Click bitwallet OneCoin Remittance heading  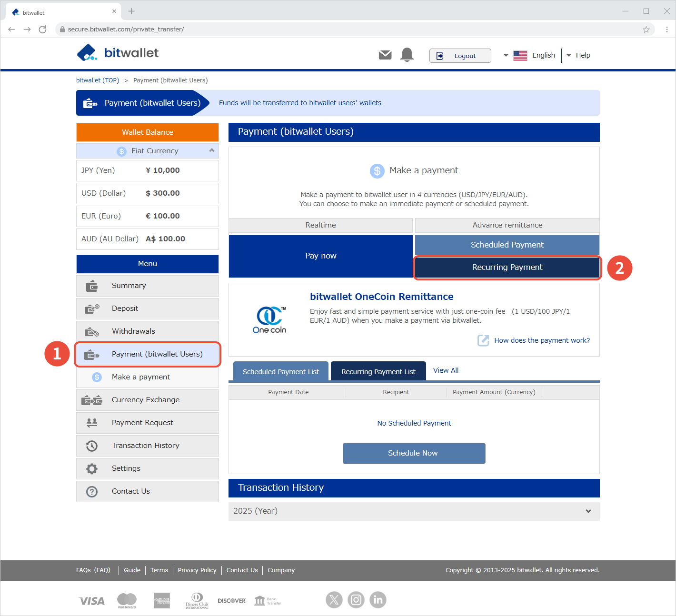point(381,297)
